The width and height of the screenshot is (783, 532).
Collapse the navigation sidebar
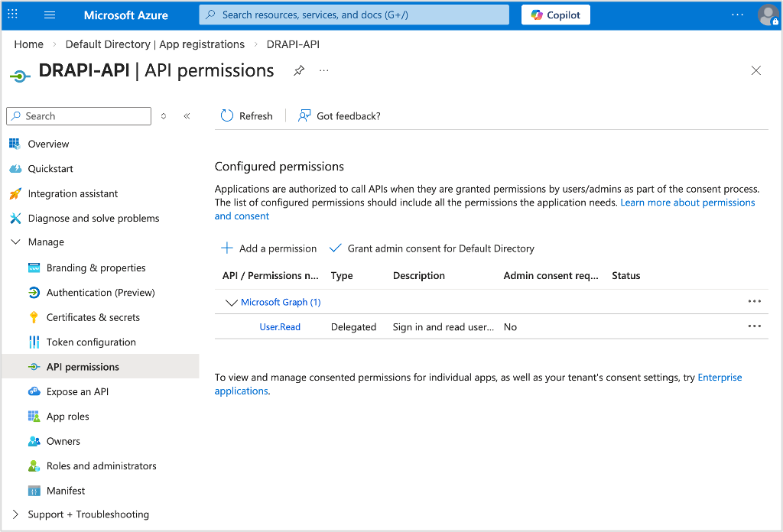(187, 115)
